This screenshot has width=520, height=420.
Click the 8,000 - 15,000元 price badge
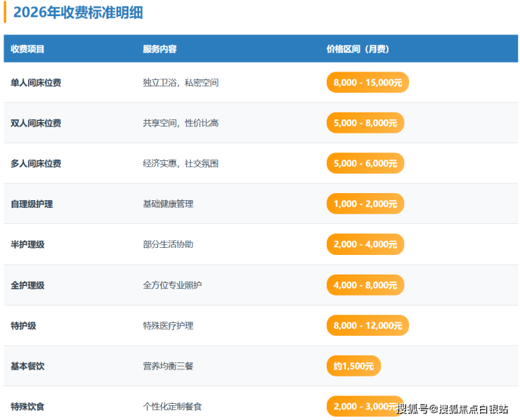pyautogui.click(x=368, y=82)
